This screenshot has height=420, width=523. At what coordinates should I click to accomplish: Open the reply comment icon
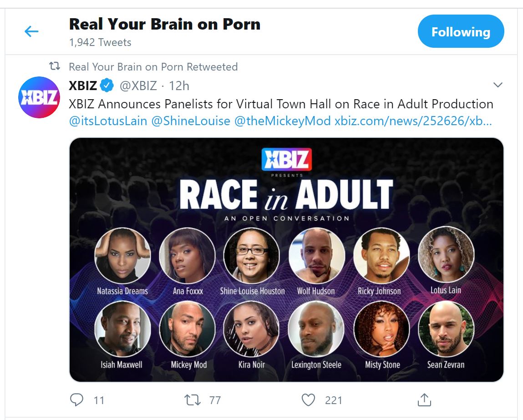coord(77,400)
